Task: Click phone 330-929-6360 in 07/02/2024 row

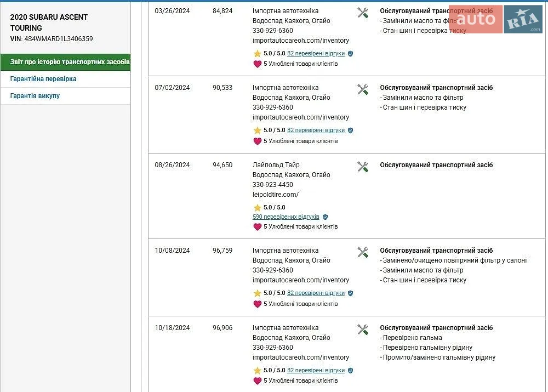Action: click(x=273, y=107)
